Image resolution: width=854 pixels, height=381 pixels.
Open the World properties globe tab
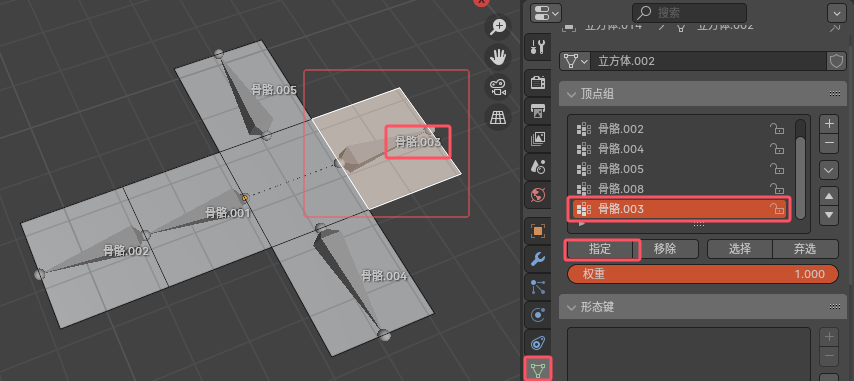tap(538, 195)
